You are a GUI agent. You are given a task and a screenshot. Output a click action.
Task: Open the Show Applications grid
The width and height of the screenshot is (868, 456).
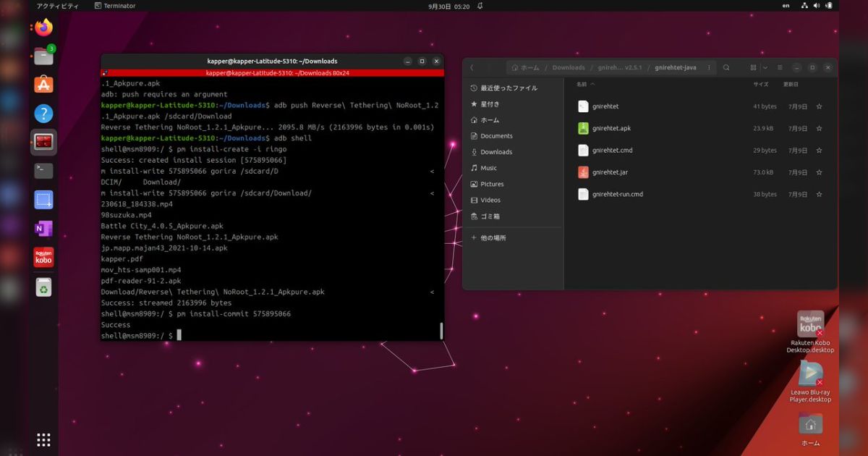[x=43, y=439]
